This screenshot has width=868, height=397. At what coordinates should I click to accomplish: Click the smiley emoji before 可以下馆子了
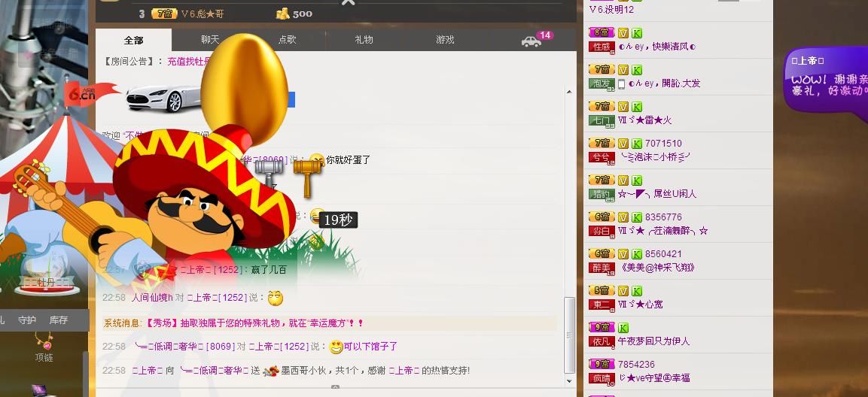(336, 347)
